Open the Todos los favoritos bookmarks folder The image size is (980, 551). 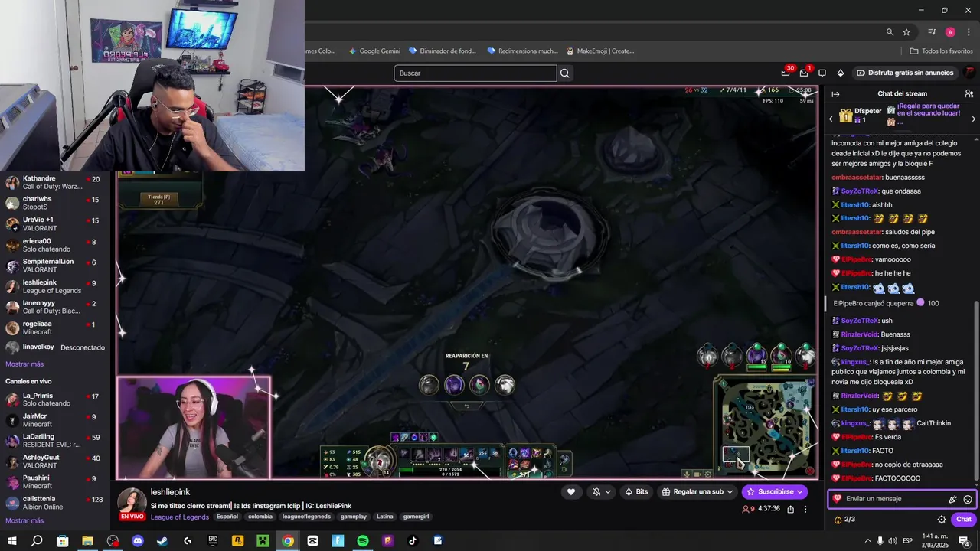pos(942,51)
